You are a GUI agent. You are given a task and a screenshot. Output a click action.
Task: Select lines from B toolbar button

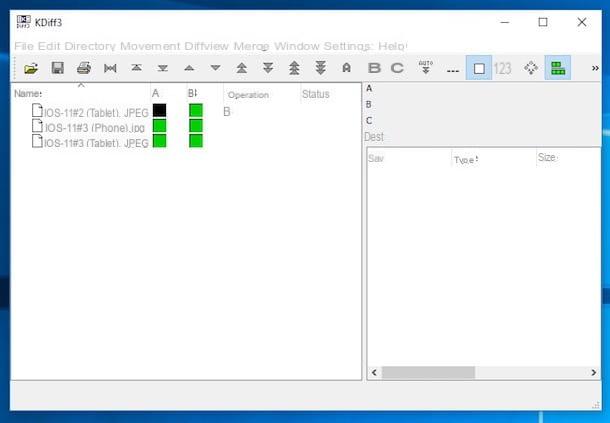pos(374,68)
